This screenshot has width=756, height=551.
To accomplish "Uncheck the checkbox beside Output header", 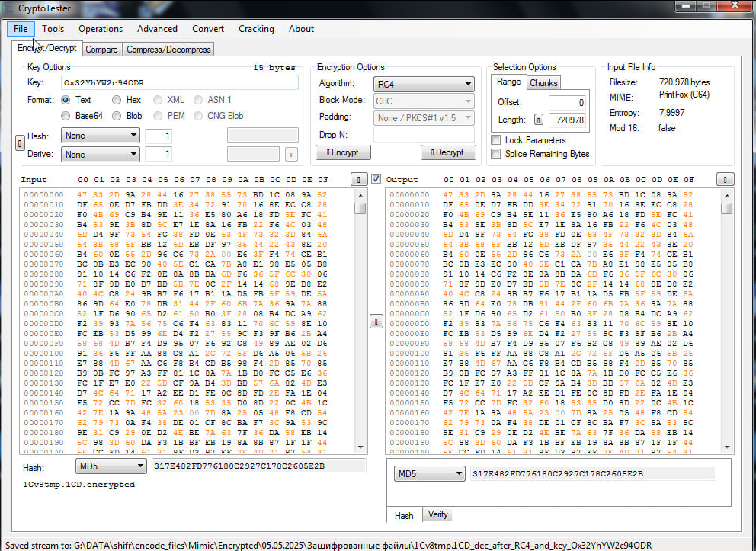I will 376,179.
